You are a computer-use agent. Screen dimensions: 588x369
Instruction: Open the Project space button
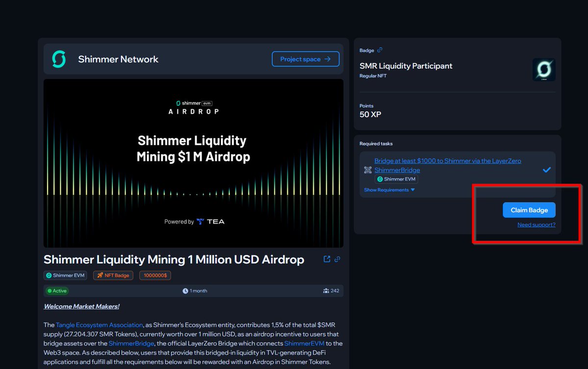[306, 59]
